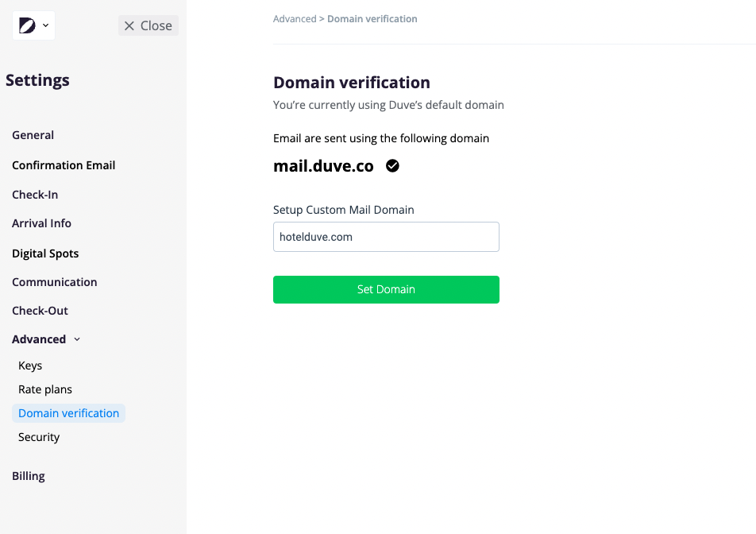The image size is (756, 534).
Task: Open General settings
Action: [x=33, y=135]
